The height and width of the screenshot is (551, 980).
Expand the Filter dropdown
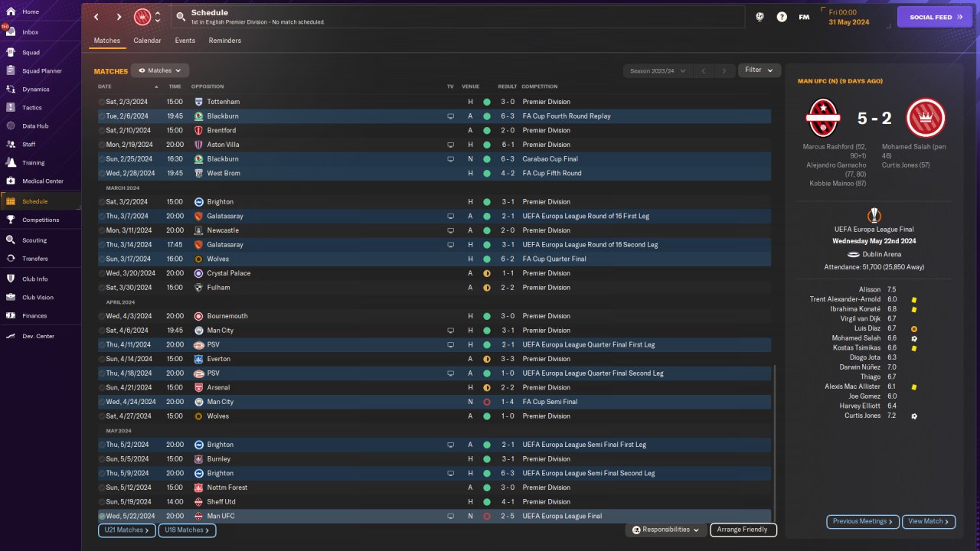759,70
